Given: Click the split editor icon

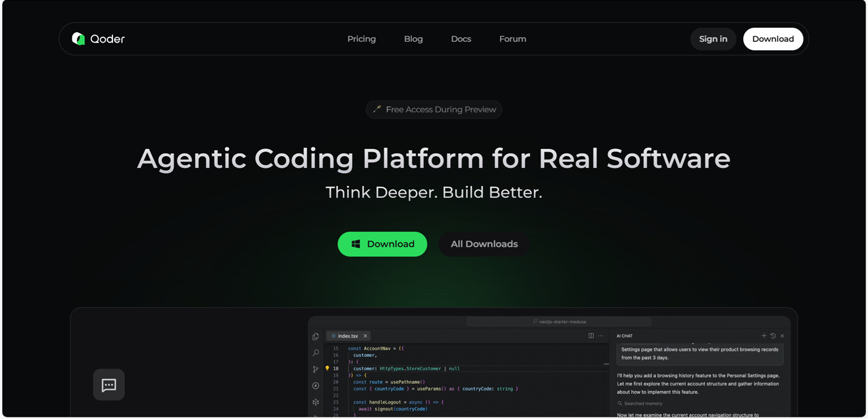Looking at the screenshot, I should [591, 336].
